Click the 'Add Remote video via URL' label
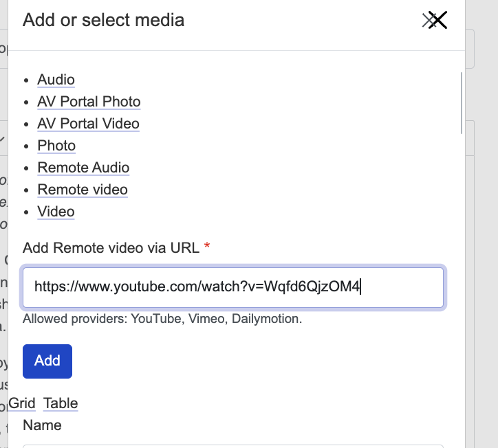This screenshot has width=498, height=448. coord(111,248)
